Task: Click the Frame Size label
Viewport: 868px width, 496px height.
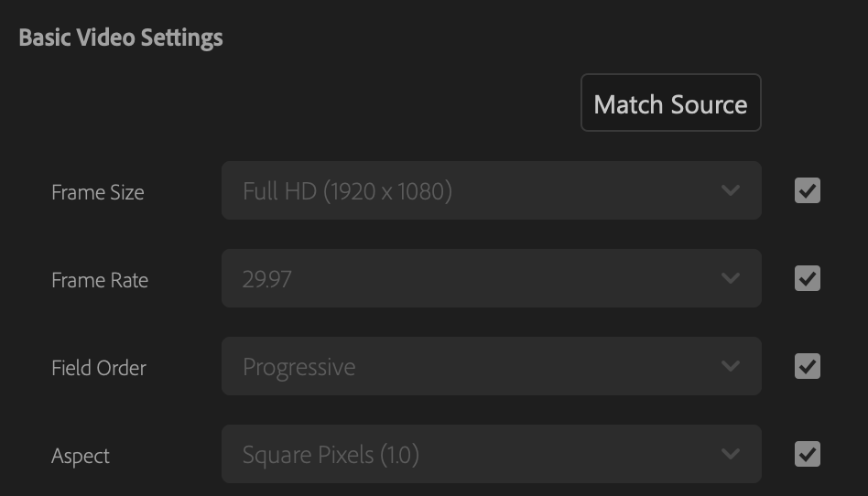Action: pos(98,192)
